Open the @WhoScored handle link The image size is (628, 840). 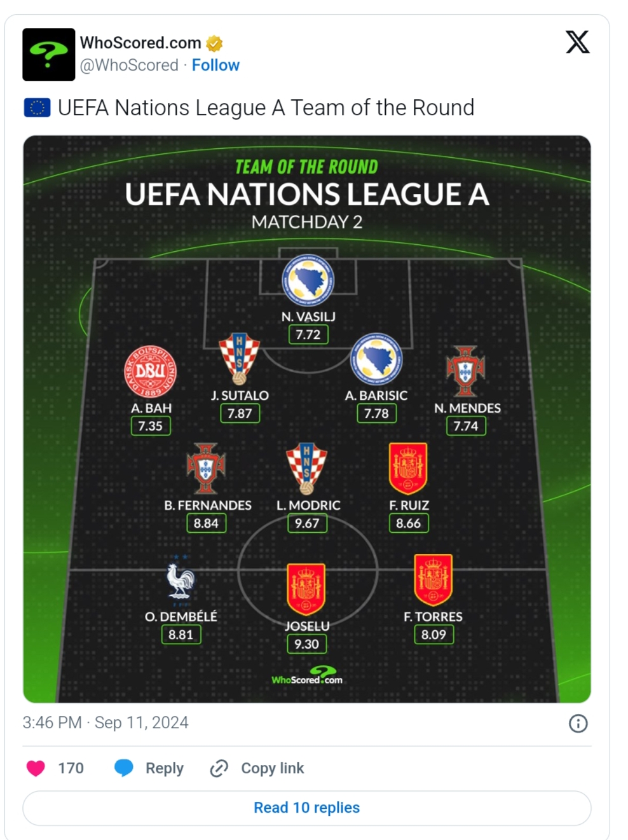pos(129,65)
